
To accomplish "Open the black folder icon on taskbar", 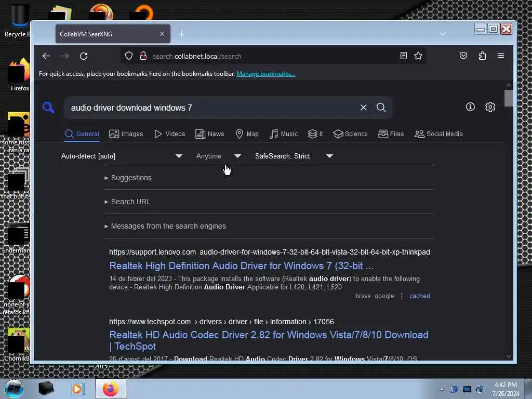I will click(46, 389).
